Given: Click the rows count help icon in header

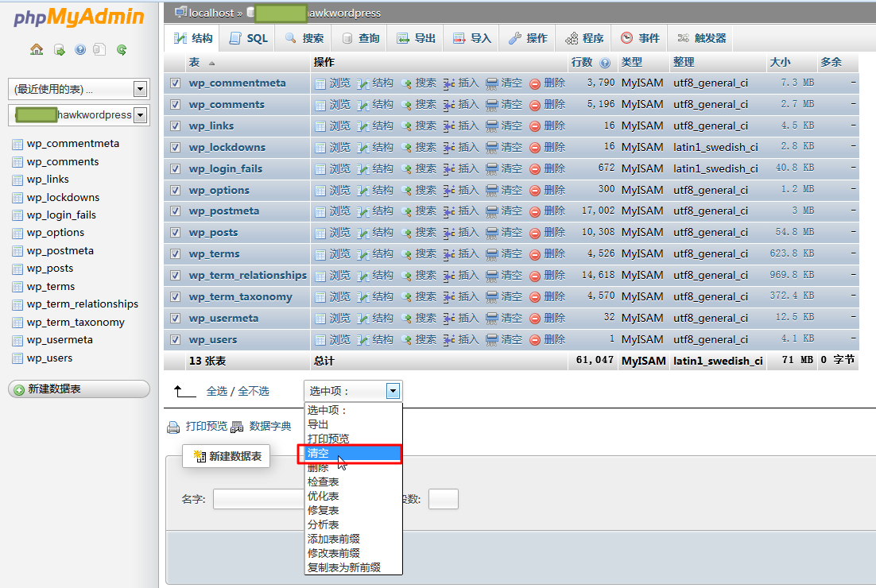Looking at the screenshot, I should point(605,63).
